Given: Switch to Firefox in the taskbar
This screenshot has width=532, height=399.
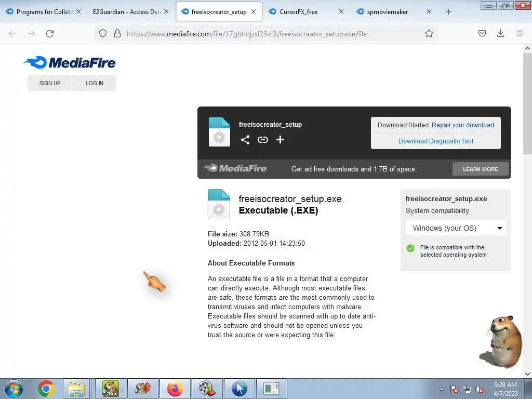Looking at the screenshot, I should click(x=175, y=389).
